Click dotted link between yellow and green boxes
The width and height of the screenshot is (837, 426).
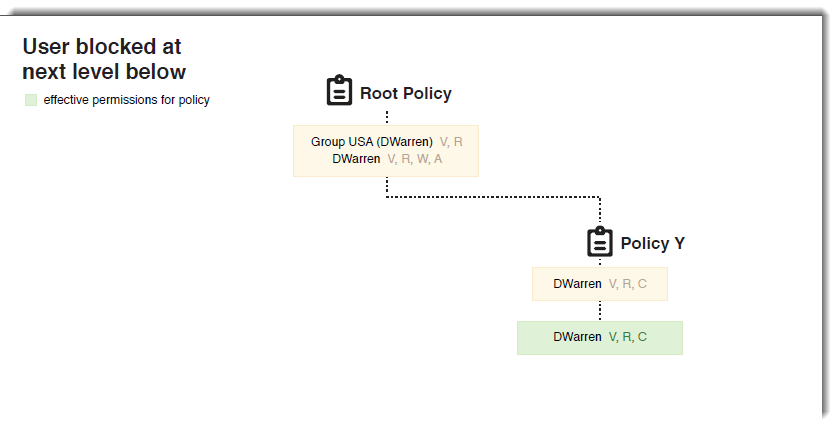coord(600,311)
